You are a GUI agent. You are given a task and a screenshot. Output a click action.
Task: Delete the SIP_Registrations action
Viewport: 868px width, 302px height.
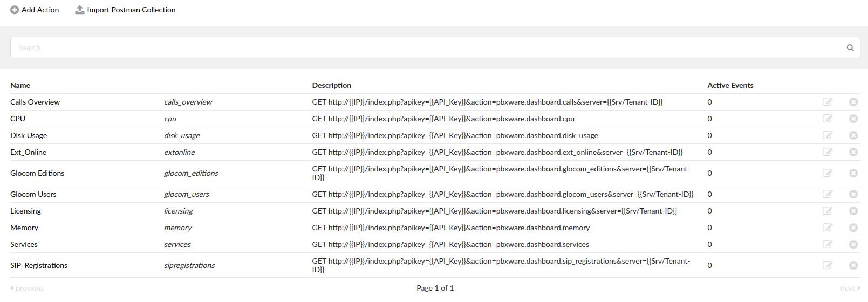coord(853,265)
